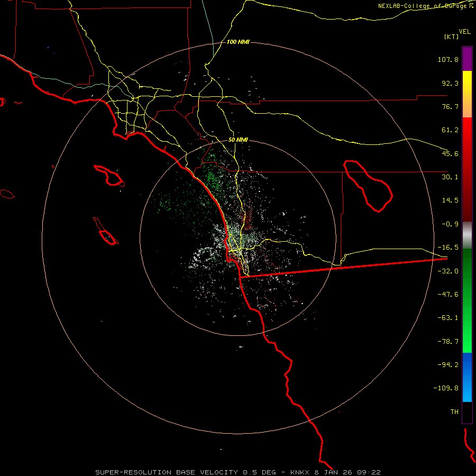Click the 100 NMI range ring label

click(x=238, y=42)
